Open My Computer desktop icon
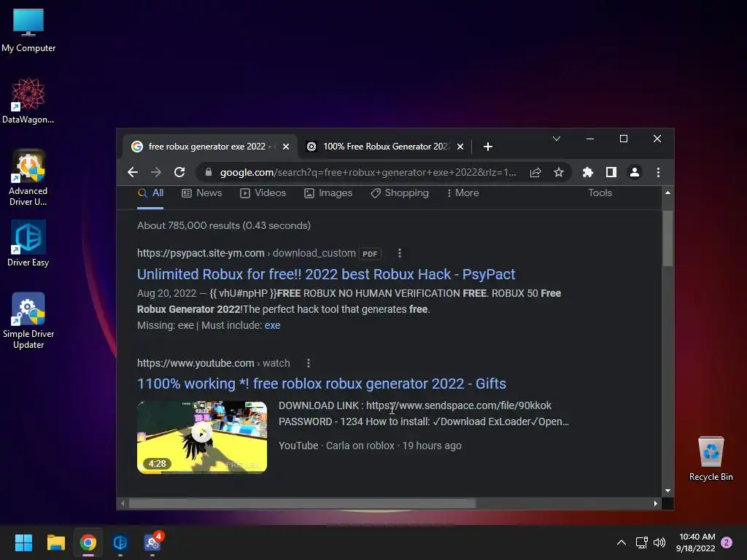This screenshot has width=747, height=560. pos(28,31)
